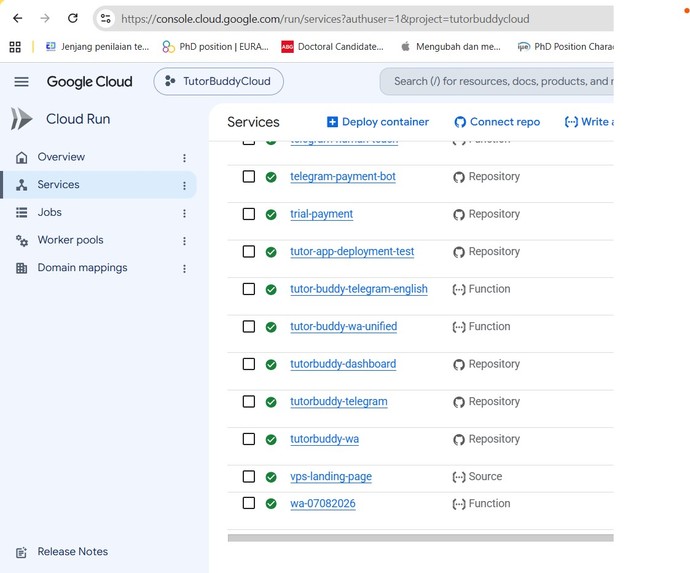Select checkbox for telegram-payment-bot

point(249,176)
